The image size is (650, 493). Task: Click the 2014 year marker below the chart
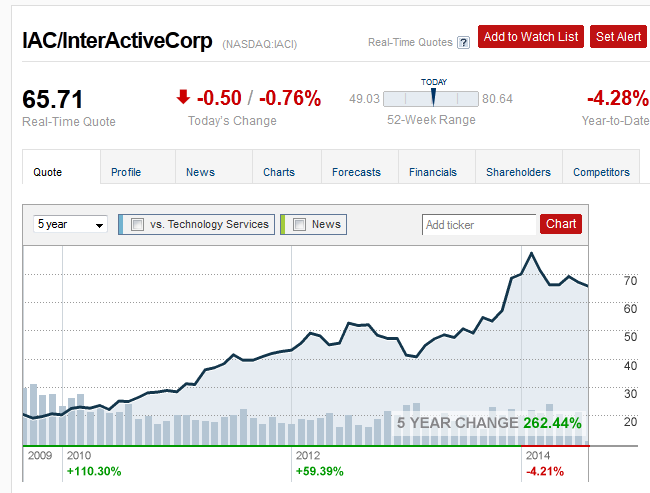coord(537,455)
